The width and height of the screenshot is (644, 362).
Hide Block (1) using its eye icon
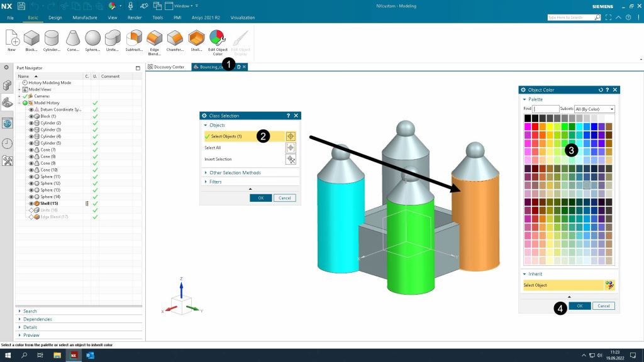(31, 116)
